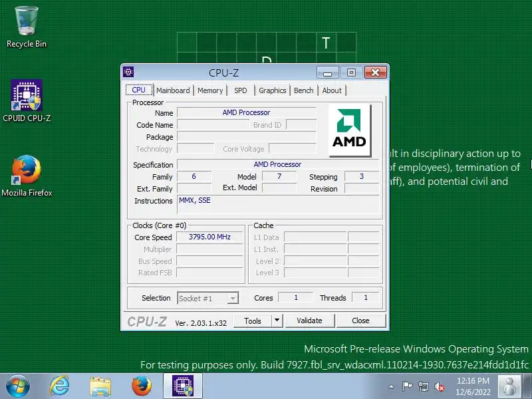
Task: Click the empty Brand ID field
Action: [301, 124]
